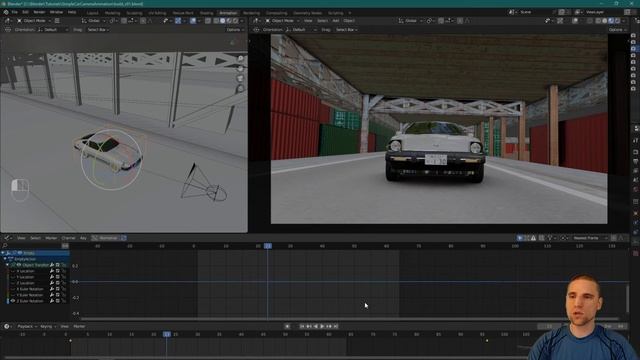Jump to the timeline start frame
This screenshot has height=360, width=640.
(x=302, y=327)
